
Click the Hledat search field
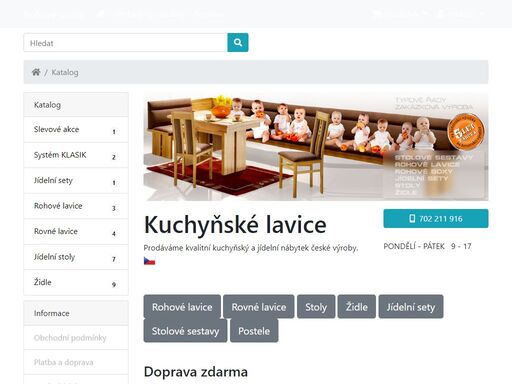click(125, 42)
